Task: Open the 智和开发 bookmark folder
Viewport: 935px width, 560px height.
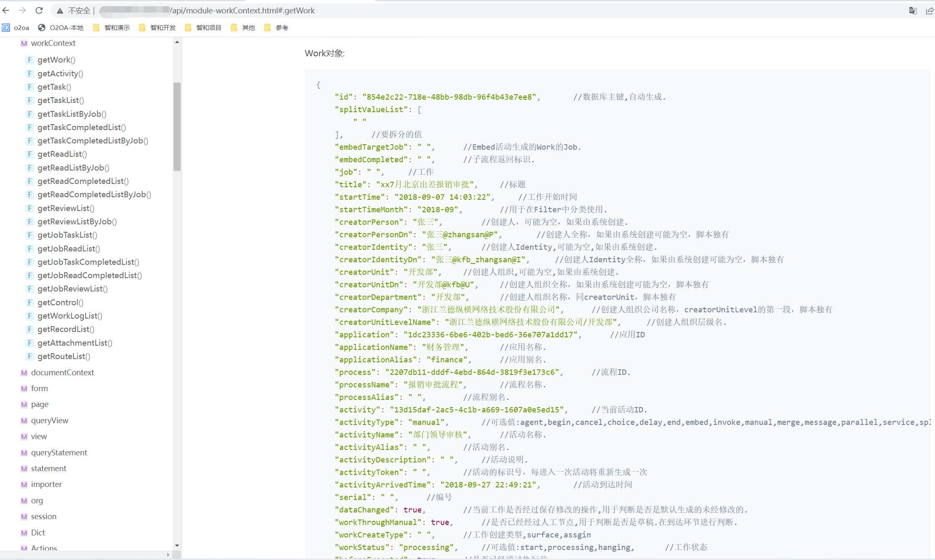Action: click(158, 28)
